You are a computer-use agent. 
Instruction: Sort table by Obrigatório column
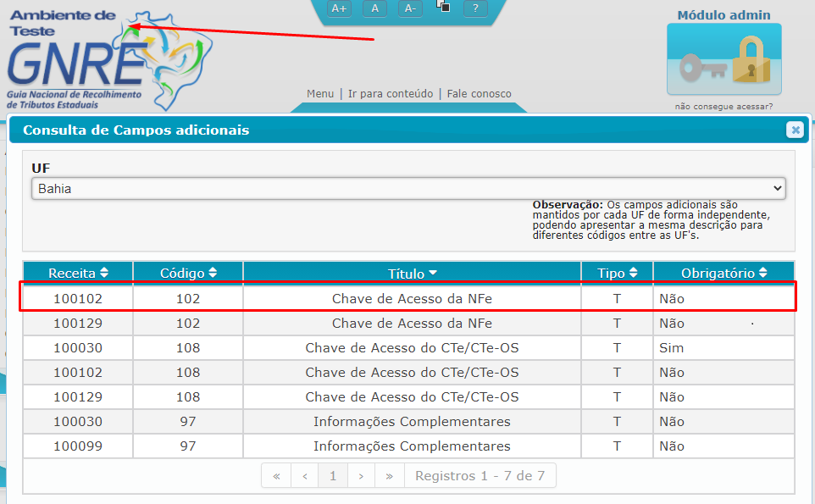pyautogui.click(x=724, y=273)
